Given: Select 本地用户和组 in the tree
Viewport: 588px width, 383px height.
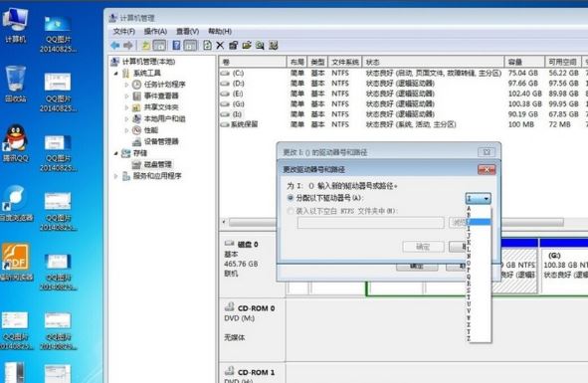Looking at the screenshot, I should pyautogui.click(x=165, y=119).
